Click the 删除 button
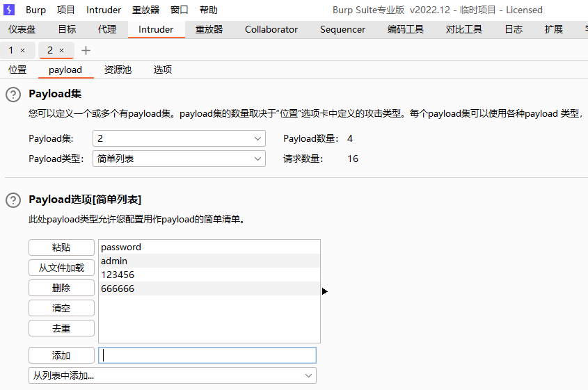The width and height of the screenshot is (588, 390). 61,288
